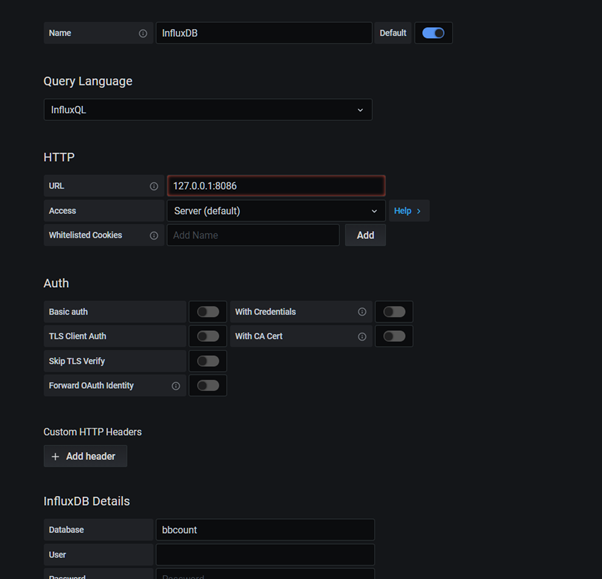Image resolution: width=602 pixels, height=579 pixels.
Task: Click the With CA Cert info icon
Action: 362,336
